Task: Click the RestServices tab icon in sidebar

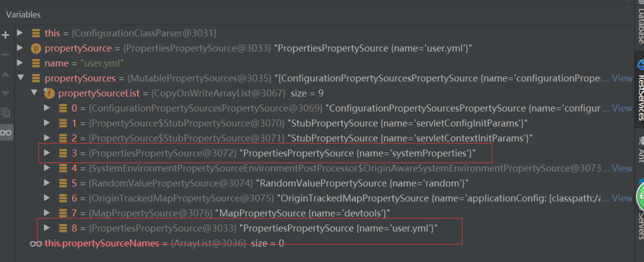Action: click(x=641, y=65)
